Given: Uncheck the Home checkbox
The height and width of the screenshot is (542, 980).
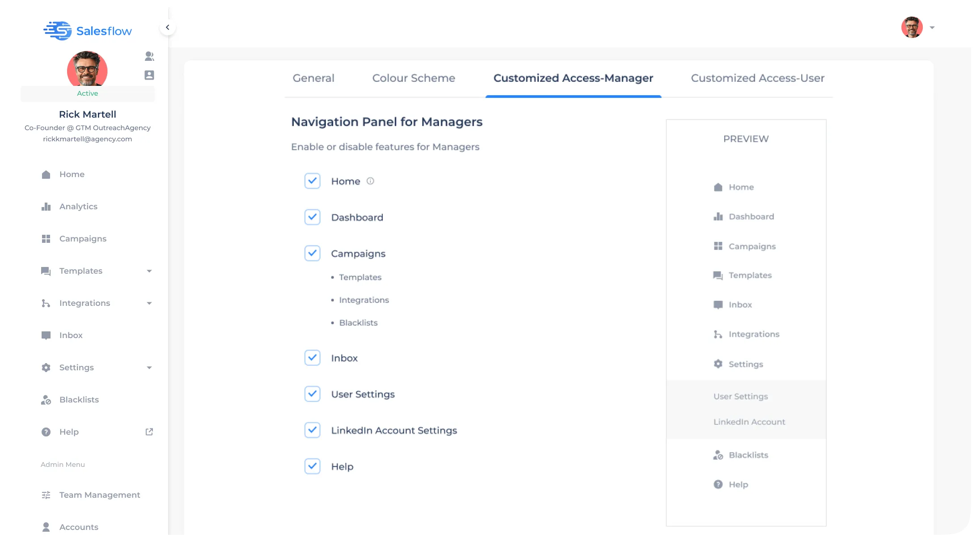Looking at the screenshot, I should [313, 181].
